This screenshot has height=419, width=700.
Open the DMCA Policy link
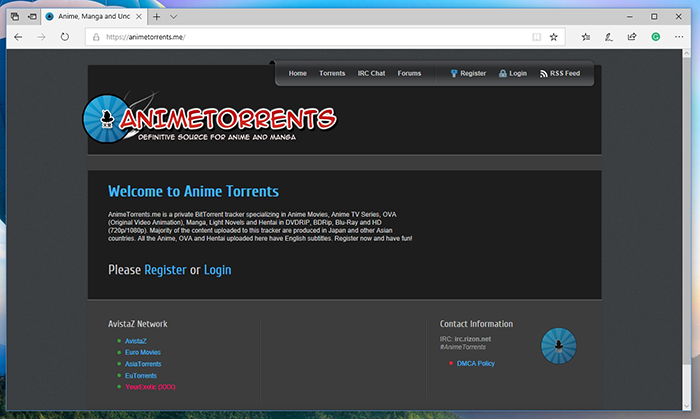click(475, 364)
